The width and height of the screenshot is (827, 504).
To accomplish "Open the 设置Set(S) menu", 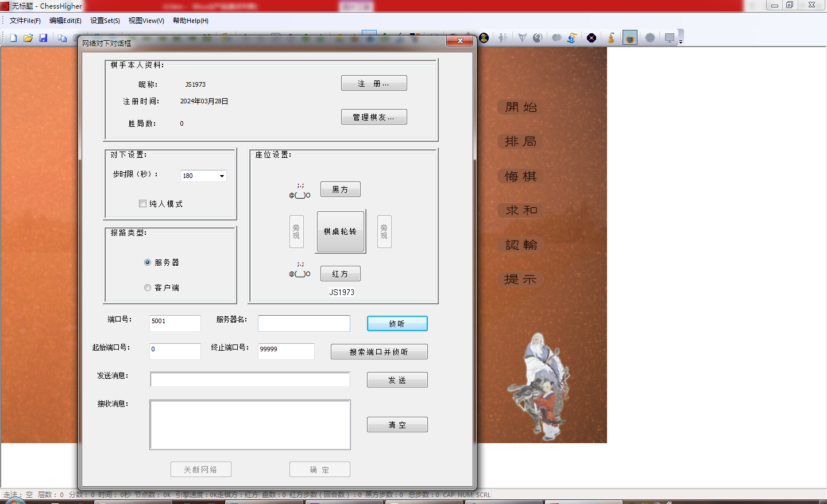I will pyautogui.click(x=105, y=21).
